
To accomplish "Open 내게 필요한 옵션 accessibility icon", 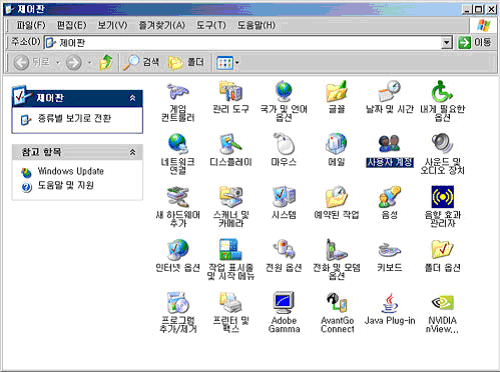I will (x=442, y=92).
